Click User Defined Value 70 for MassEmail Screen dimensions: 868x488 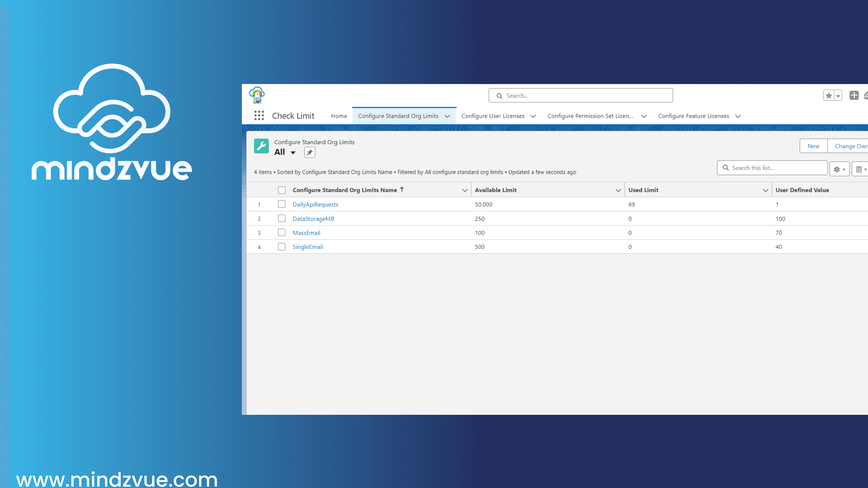pyautogui.click(x=778, y=233)
